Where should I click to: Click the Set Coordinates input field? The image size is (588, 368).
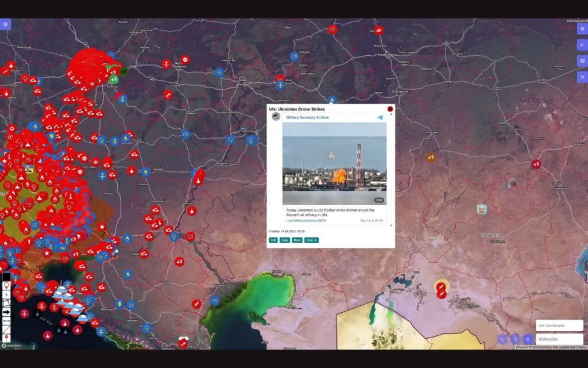(x=559, y=325)
